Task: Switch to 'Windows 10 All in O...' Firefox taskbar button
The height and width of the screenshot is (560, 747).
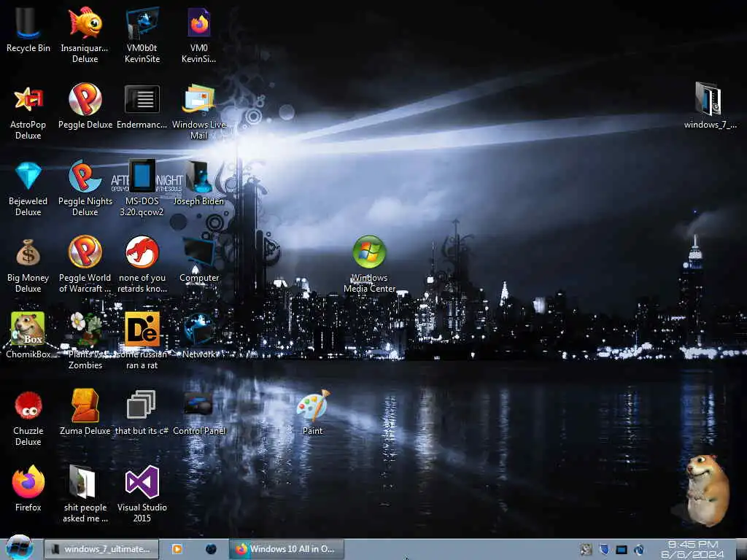Action: pyautogui.click(x=286, y=549)
